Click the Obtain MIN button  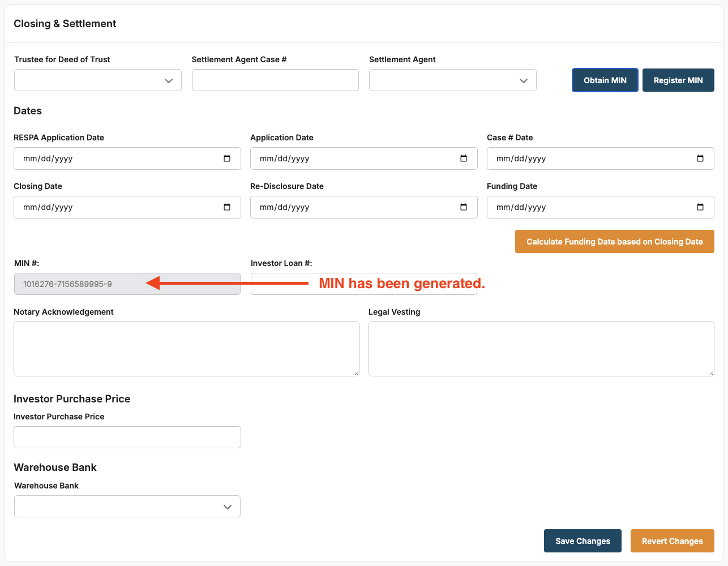point(605,80)
